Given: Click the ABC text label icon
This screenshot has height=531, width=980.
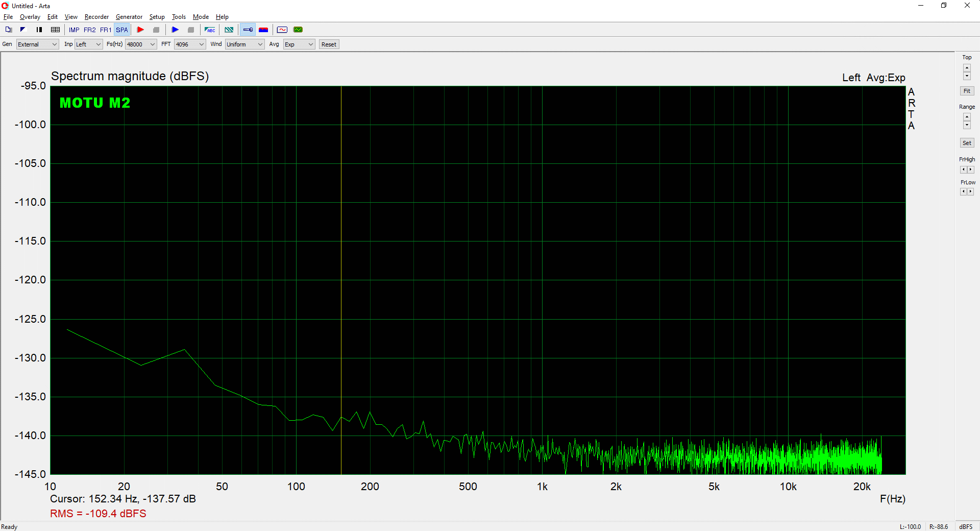Looking at the screenshot, I should click(x=210, y=30).
